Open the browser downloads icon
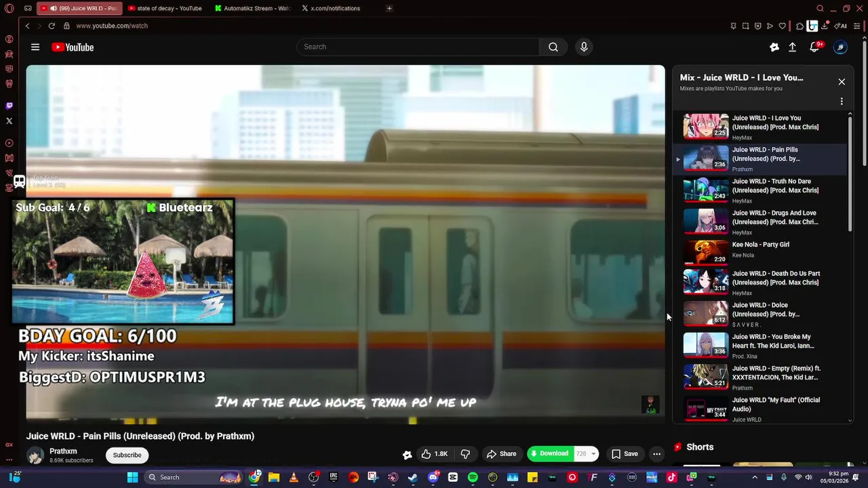 (825, 26)
